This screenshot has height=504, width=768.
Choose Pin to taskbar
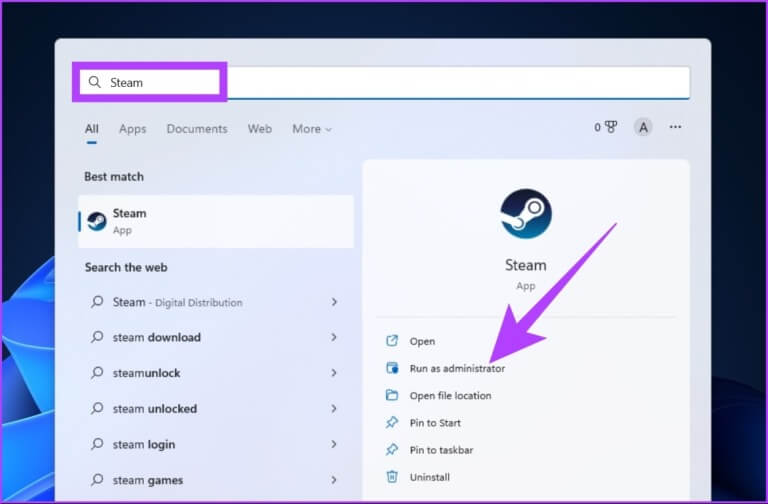(x=441, y=450)
